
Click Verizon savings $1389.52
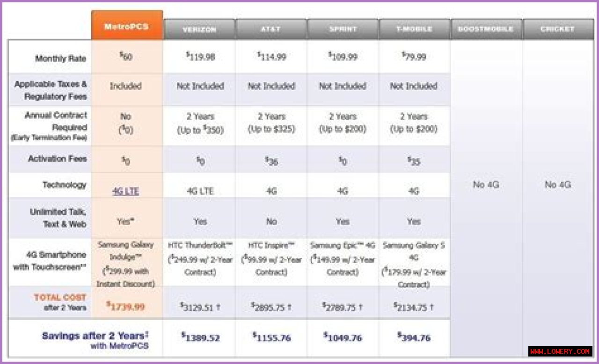pyautogui.click(x=200, y=337)
